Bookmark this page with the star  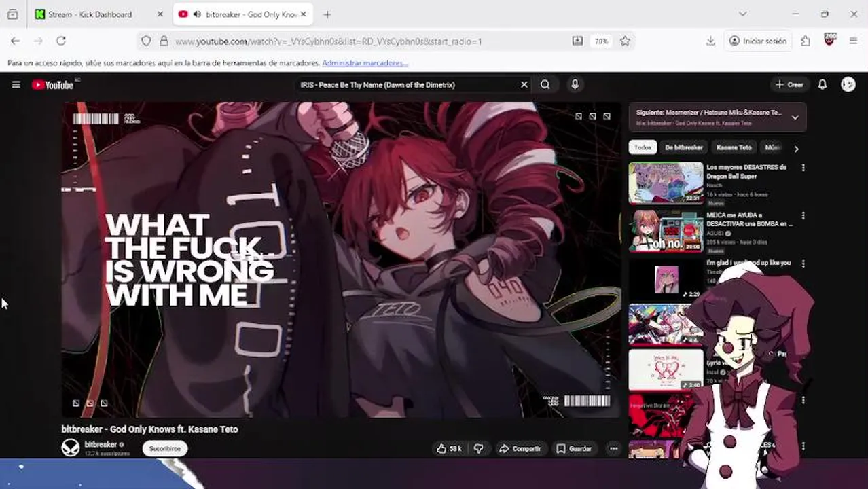[625, 41]
